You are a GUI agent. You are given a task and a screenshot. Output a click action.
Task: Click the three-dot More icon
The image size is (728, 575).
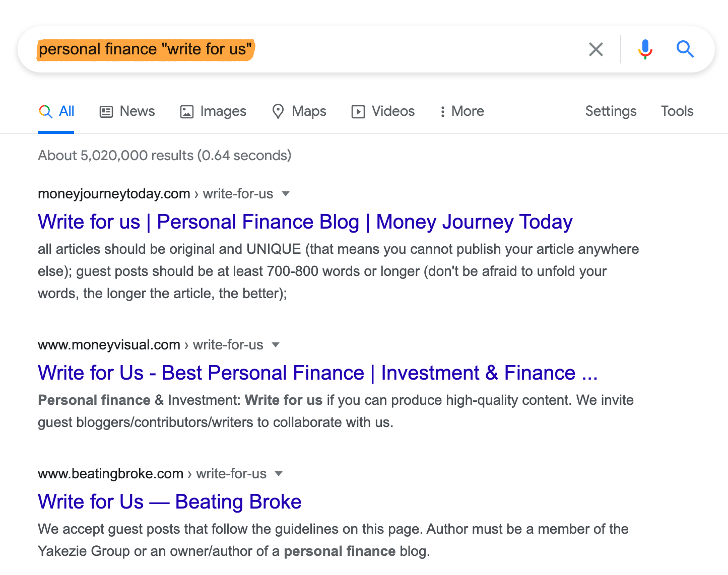pyautogui.click(x=442, y=111)
